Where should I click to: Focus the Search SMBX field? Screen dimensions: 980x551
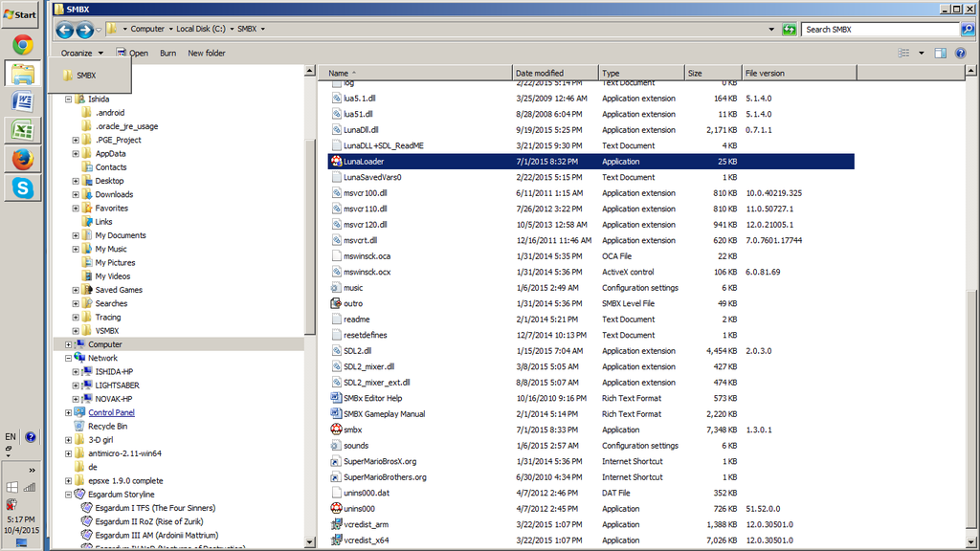880,30
